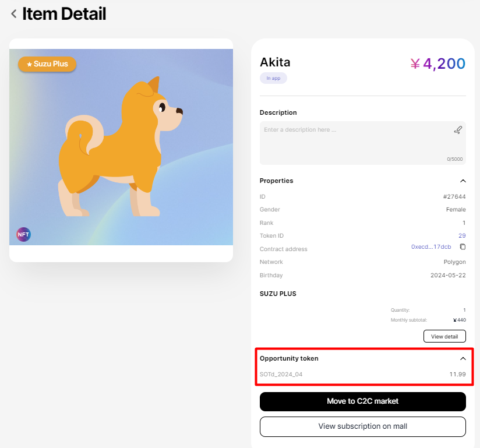Open the Token ID 29 link
This screenshot has height=448, width=480.
[x=462, y=236]
